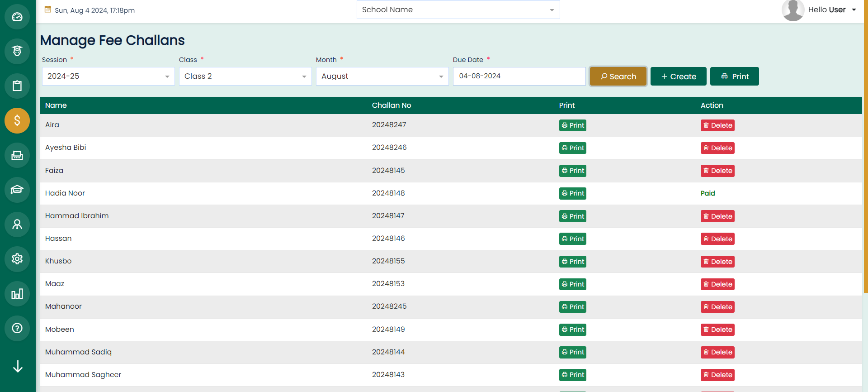Click challan number 20248155
The width and height of the screenshot is (868, 392).
click(388, 261)
